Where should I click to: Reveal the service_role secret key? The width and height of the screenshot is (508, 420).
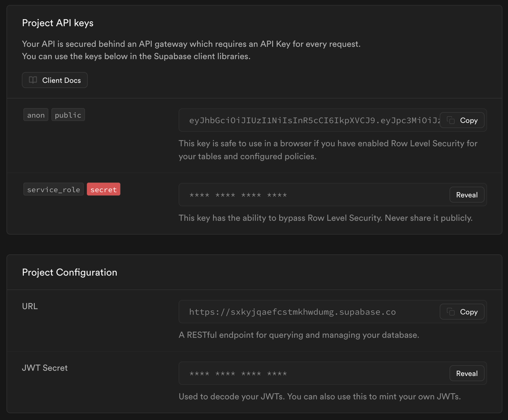point(467,195)
